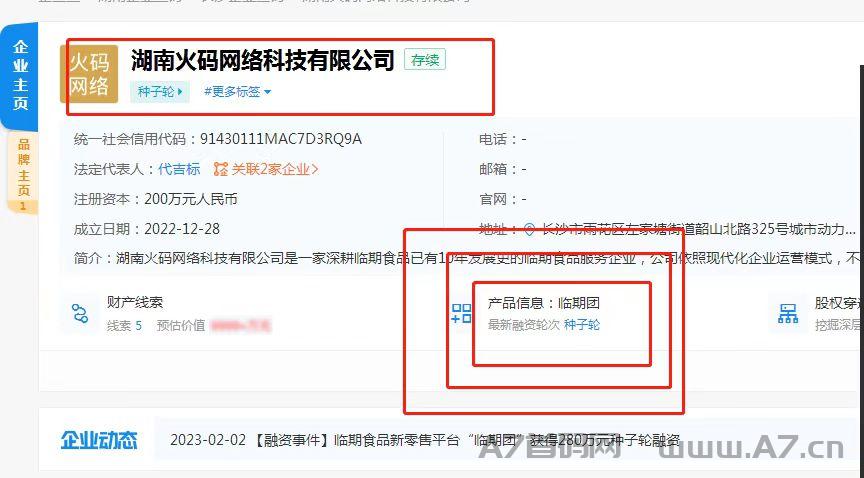Click the 火码网络 company logo

(x=89, y=74)
